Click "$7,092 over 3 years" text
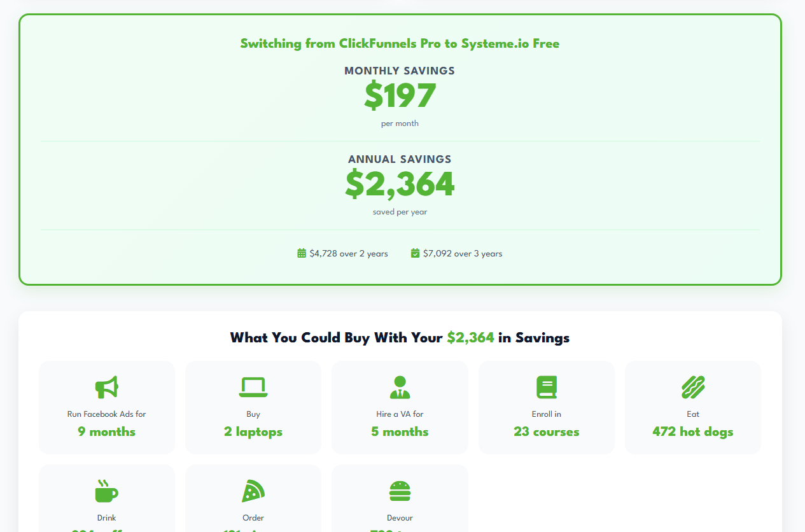805x532 pixels. click(463, 253)
